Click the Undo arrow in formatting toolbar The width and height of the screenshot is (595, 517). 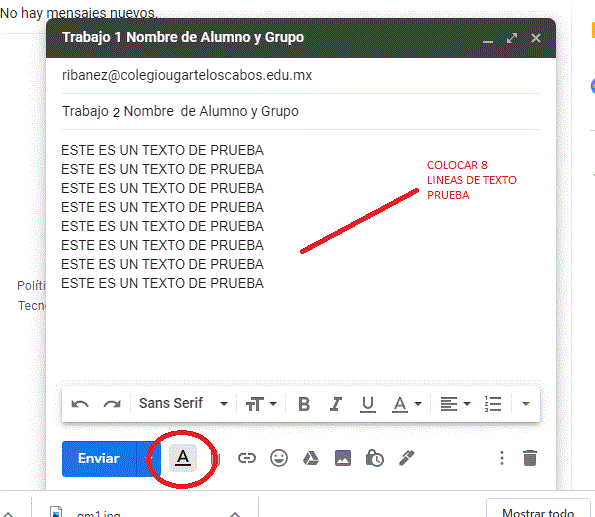(80, 404)
